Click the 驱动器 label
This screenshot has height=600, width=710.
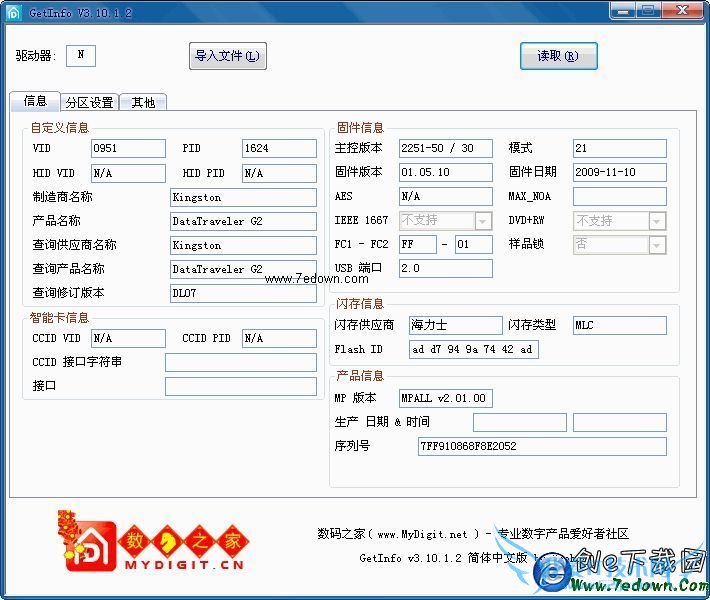pos(35,56)
